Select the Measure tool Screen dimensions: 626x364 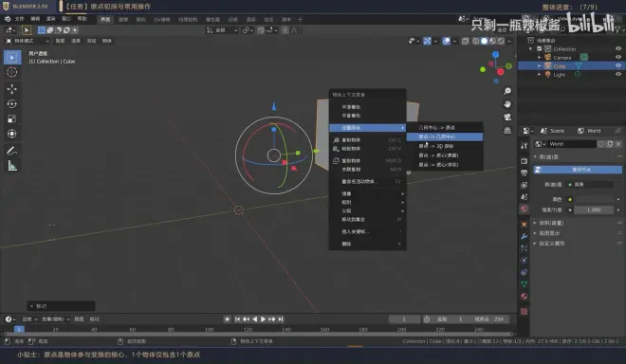coord(12,166)
